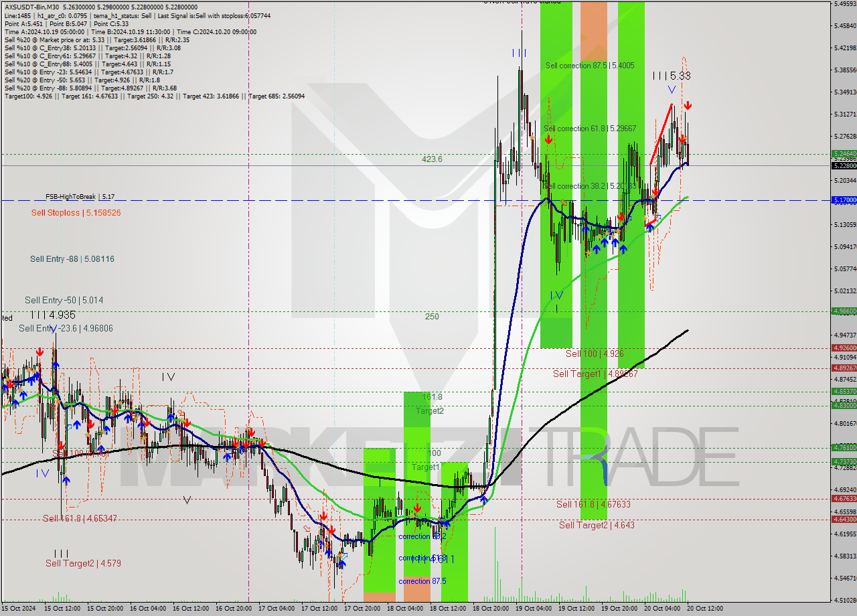Click the '18 Oct 20:00' time axis label

coord(491,609)
